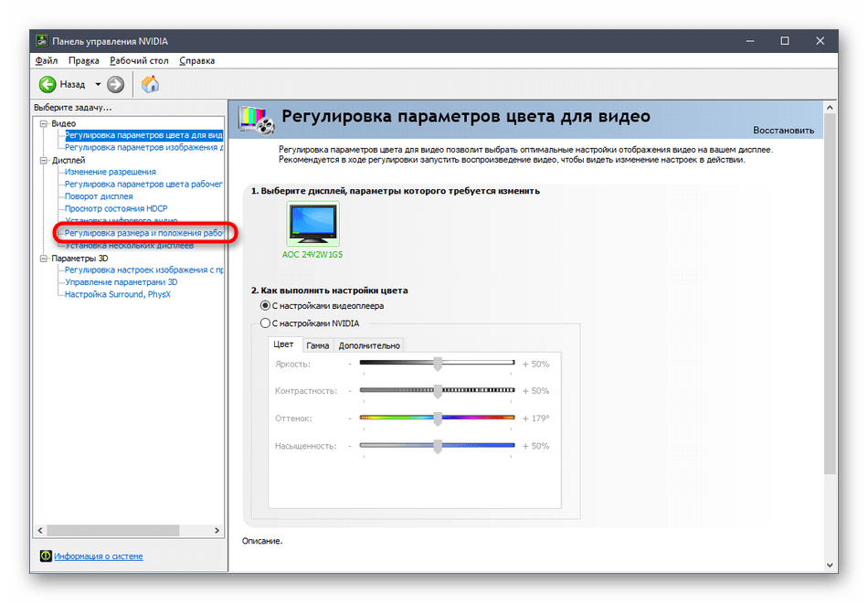Open 'Регулировка размера и положения' tree item

(x=143, y=233)
